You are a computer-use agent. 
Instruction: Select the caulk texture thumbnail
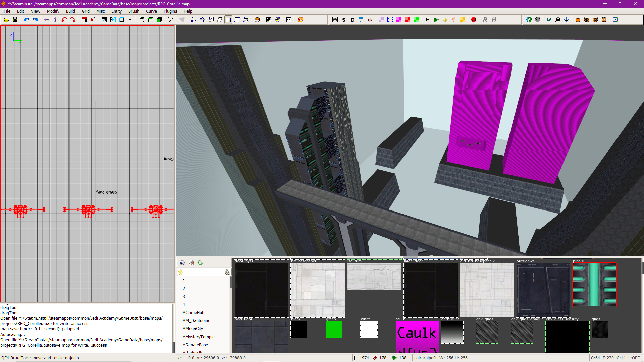[x=417, y=337]
